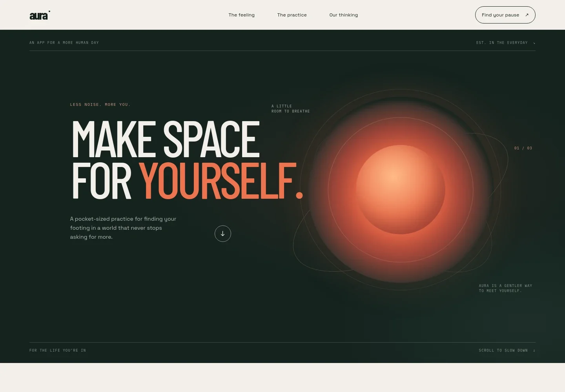This screenshot has height=392, width=565.
Task: Click the A LITTLE ROOM TO BREATHE caption
Action: (x=291, y=109)
